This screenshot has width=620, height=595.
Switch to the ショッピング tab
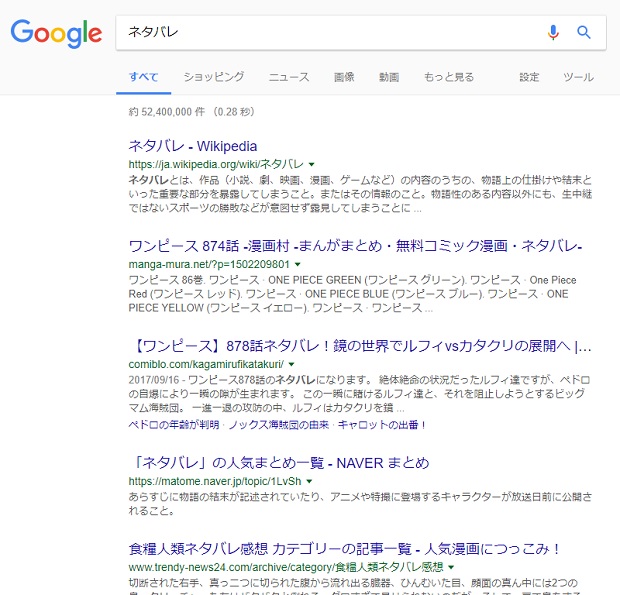[x=214, y=77]
